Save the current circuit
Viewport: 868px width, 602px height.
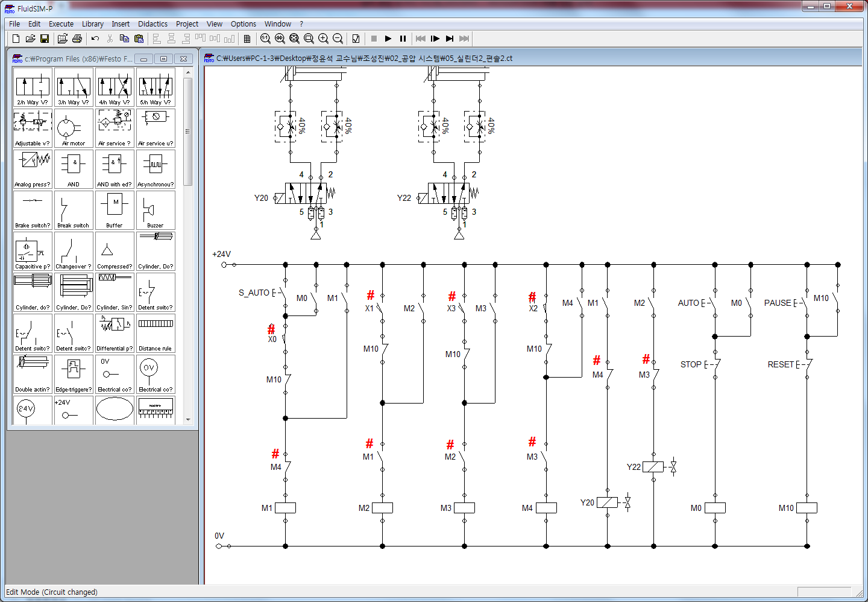tap(45, 39)
